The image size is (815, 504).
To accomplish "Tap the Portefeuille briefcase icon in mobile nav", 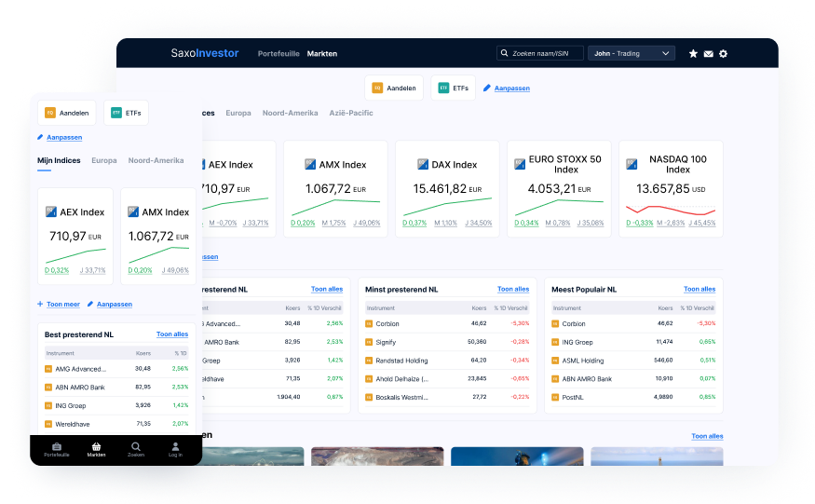I will coord(57,446).
